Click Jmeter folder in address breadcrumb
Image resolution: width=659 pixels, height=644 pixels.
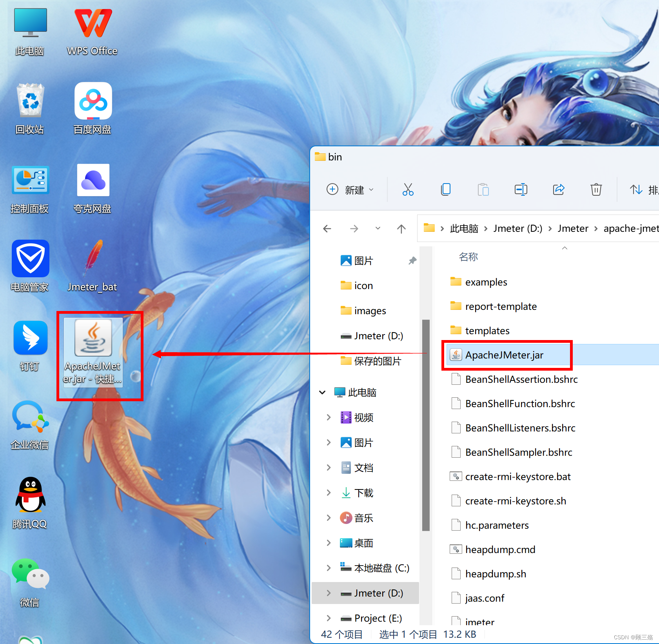[x=573, y=228]
